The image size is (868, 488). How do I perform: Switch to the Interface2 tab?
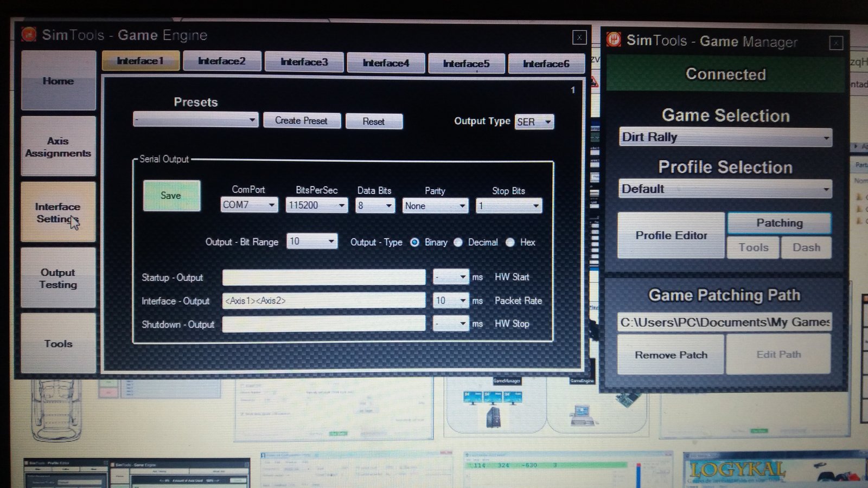222,61
